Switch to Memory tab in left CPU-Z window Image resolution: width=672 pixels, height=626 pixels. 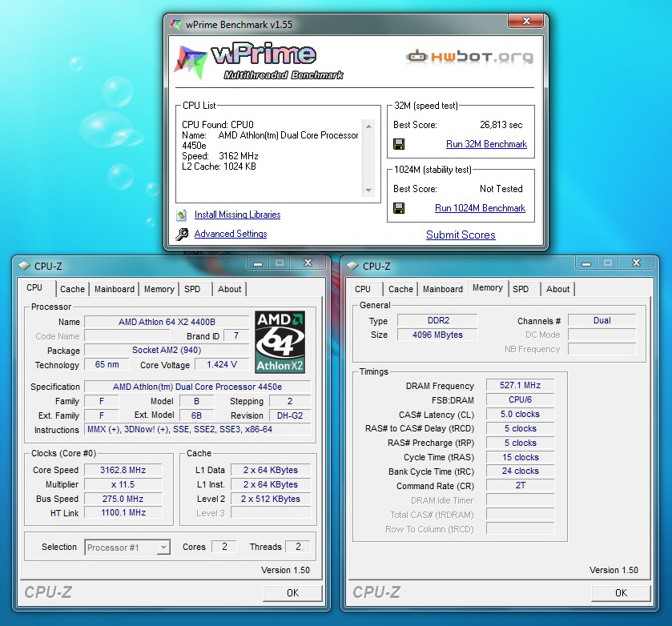159,289
